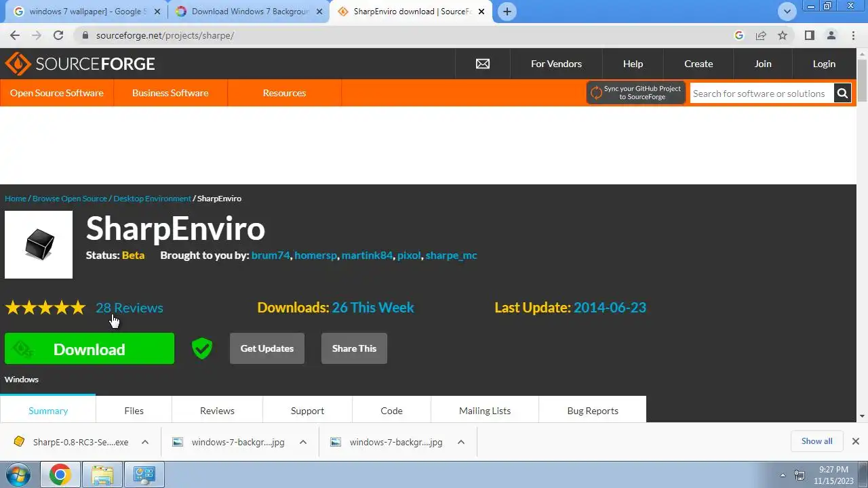Click Sync your GitHub Project button
The height and width of the screenshot is (488, 868).
click(x=636, y=93)
